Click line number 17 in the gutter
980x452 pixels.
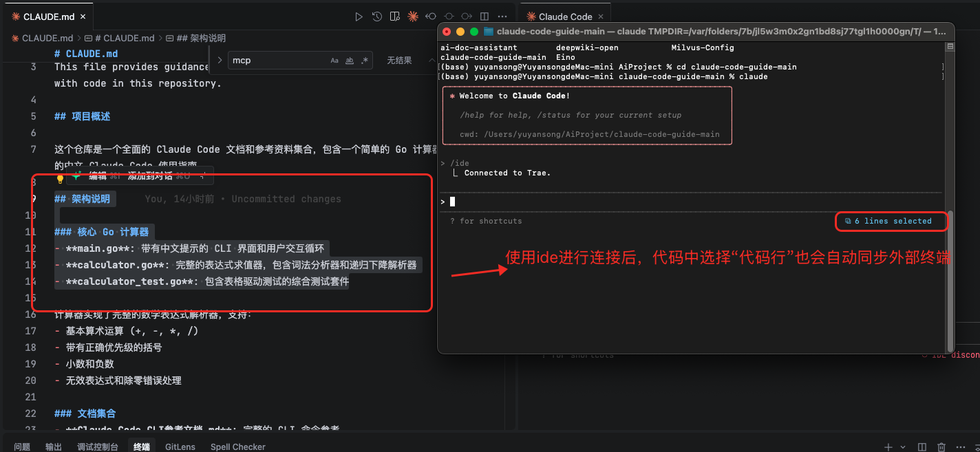pyautogui.click(x=30, y=331)
